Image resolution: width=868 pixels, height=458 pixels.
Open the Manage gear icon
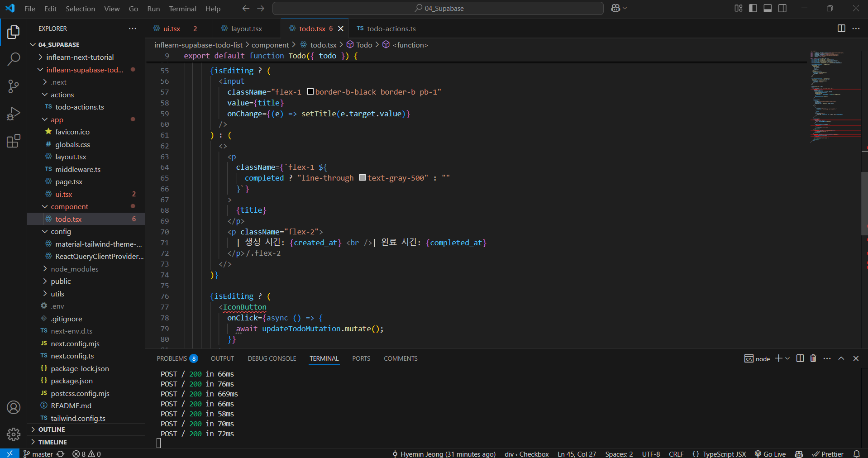point(14,434)
